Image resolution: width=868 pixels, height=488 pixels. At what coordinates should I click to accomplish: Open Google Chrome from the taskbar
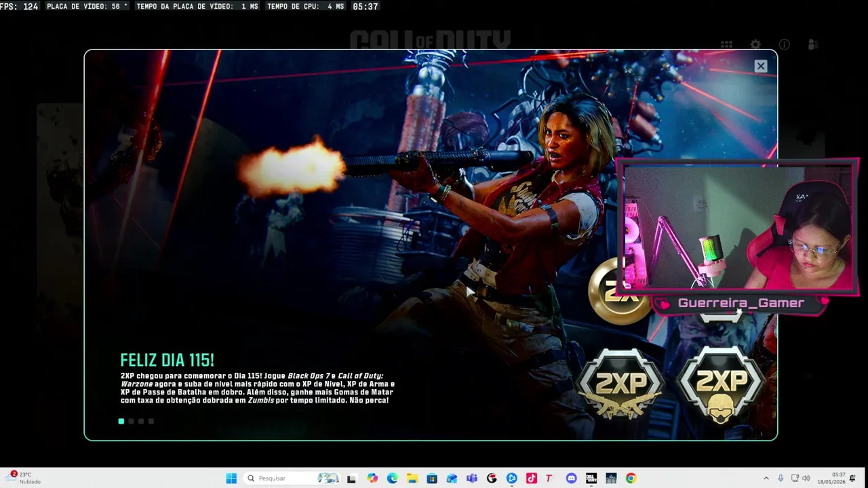tap(631, 479)
